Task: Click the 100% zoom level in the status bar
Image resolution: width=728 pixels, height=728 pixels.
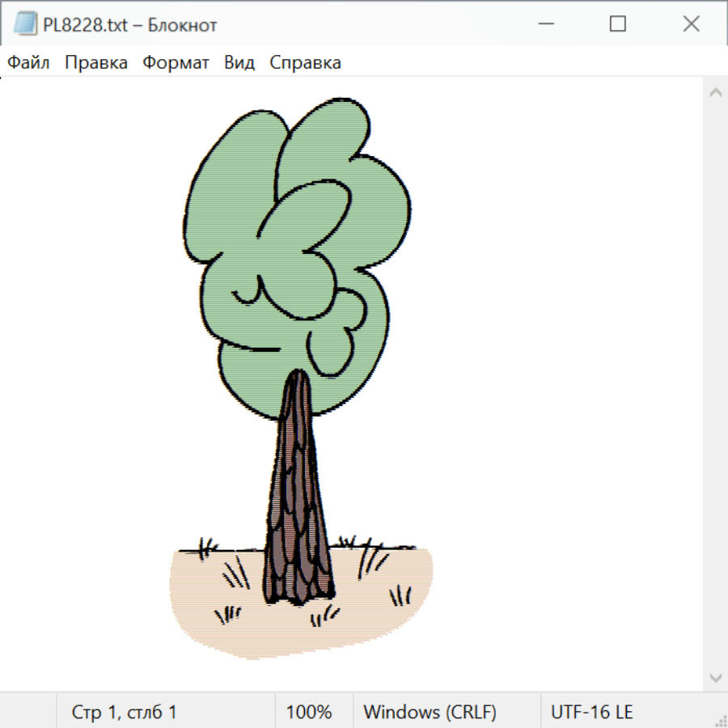Action: coord(309,712)
